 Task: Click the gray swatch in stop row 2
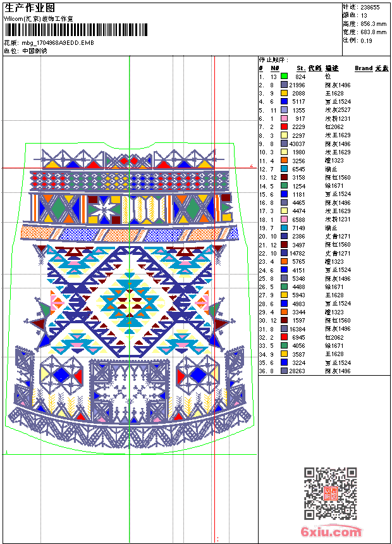[284, 85]
